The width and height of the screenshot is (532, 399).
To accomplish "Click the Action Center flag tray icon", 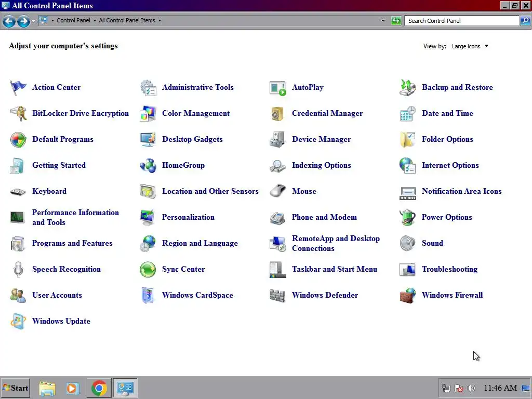I will click(x=459, y=388).
